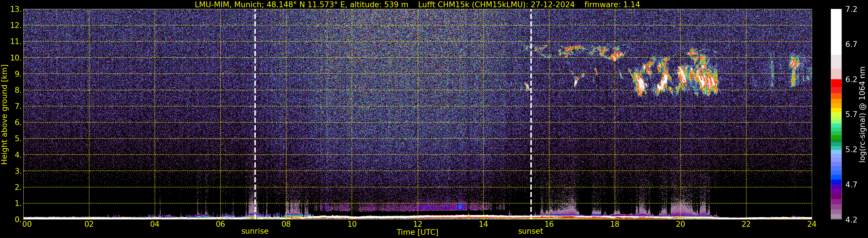Click colorbar value '5.7'
This screenshot has height=238, width=868.
coord(851,115)
